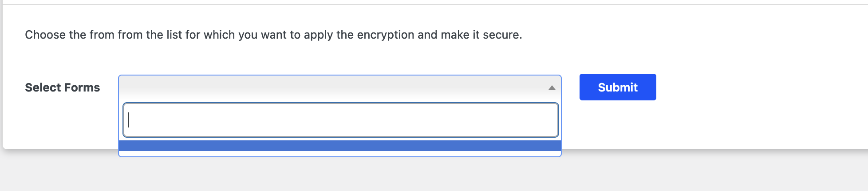The image size is (868, 191).
Task: Pick the empty result in forms list
Action: (339, 146)
